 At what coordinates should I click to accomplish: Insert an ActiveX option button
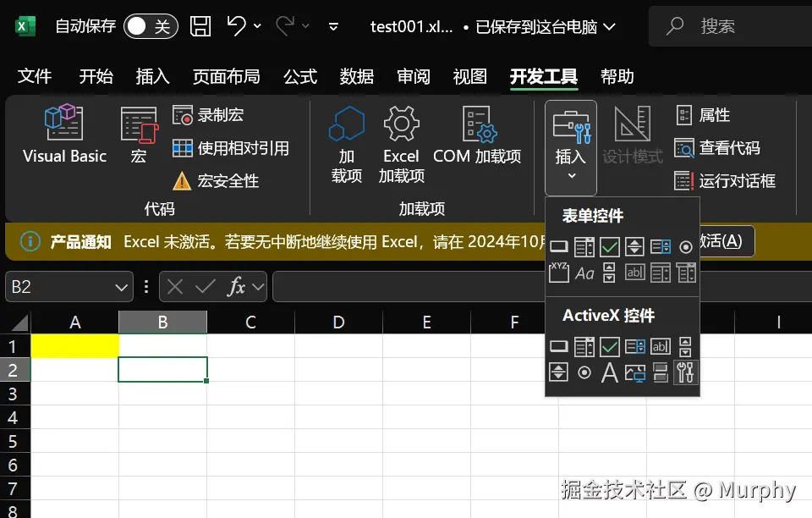pos(584,372)
